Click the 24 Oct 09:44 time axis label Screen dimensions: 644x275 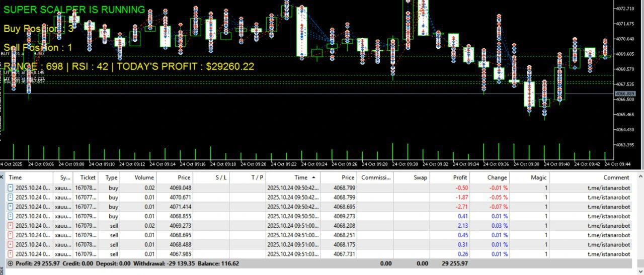[618, 164]
